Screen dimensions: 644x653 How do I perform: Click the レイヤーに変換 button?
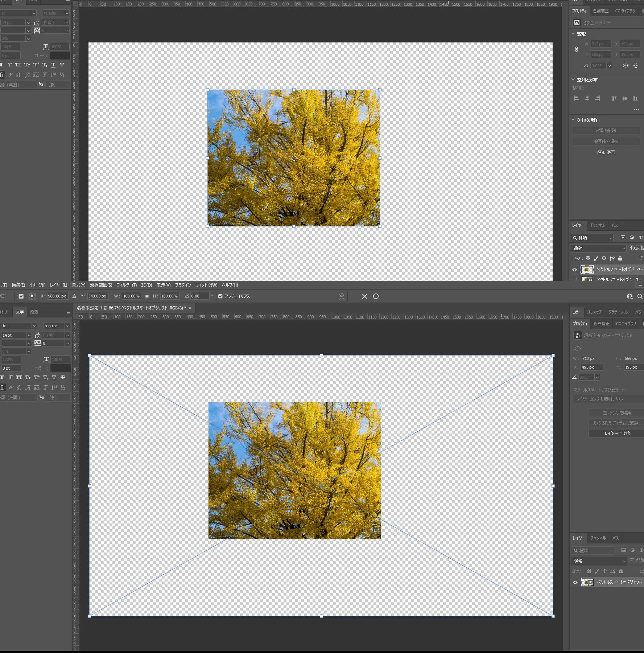(616, 434)
